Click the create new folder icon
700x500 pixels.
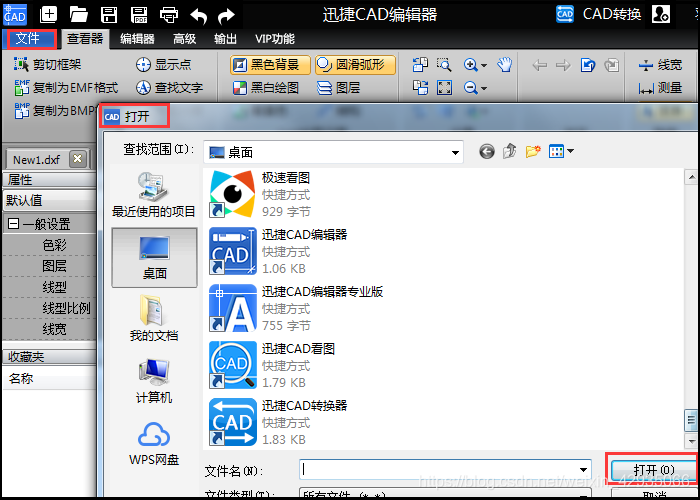point(533,152)
